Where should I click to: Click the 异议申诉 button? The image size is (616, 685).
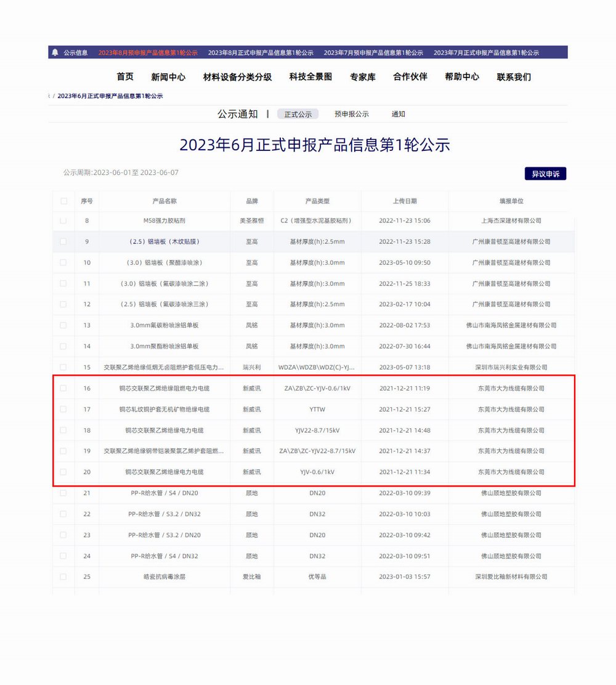point(545,174)
